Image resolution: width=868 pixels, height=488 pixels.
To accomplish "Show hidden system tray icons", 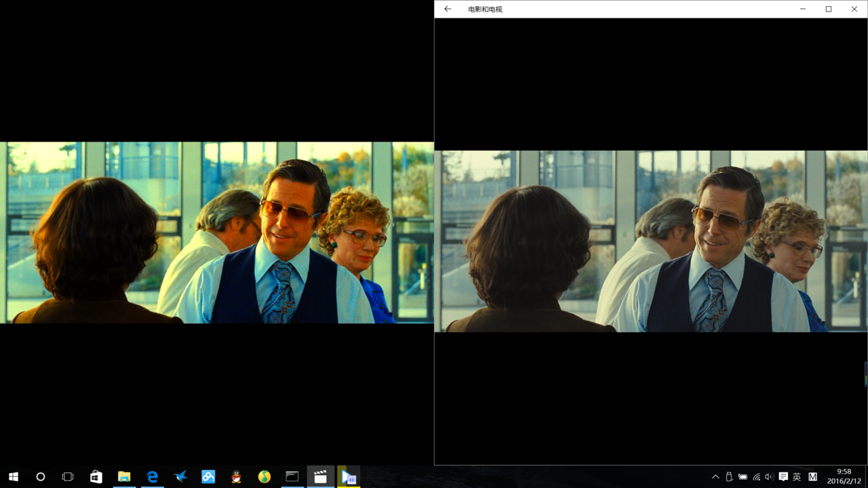I will pos(715,477).
